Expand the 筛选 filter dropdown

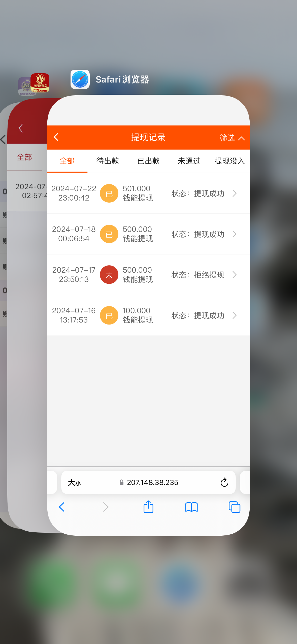pos(232,138)
